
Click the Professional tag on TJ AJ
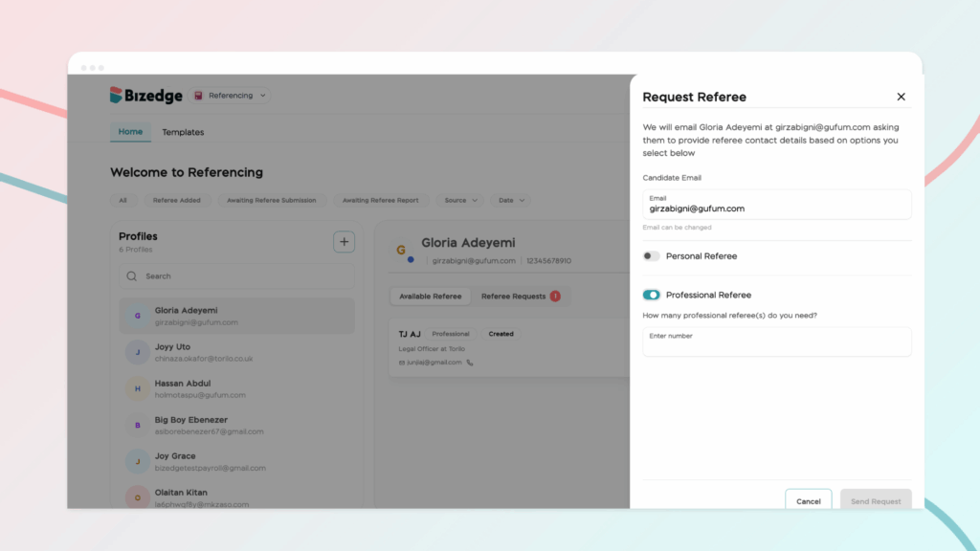pos(450,334)
